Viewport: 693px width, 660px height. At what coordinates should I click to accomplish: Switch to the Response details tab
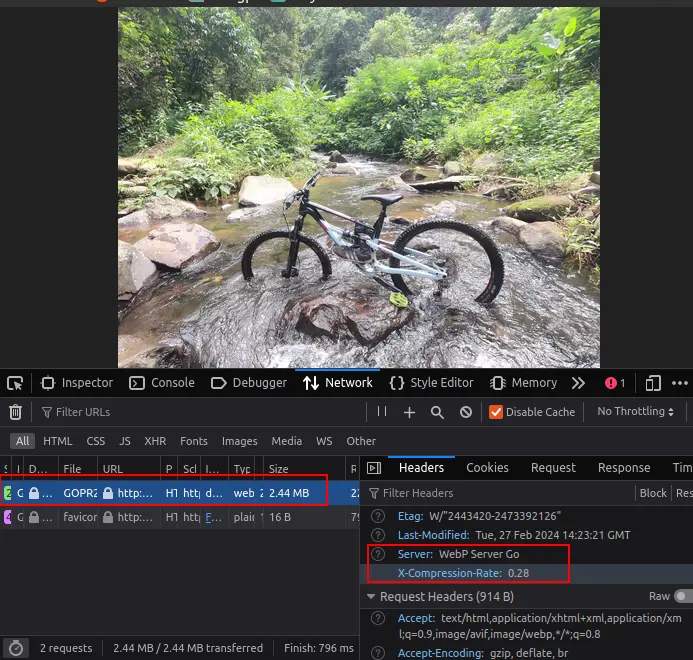point(624,468)
